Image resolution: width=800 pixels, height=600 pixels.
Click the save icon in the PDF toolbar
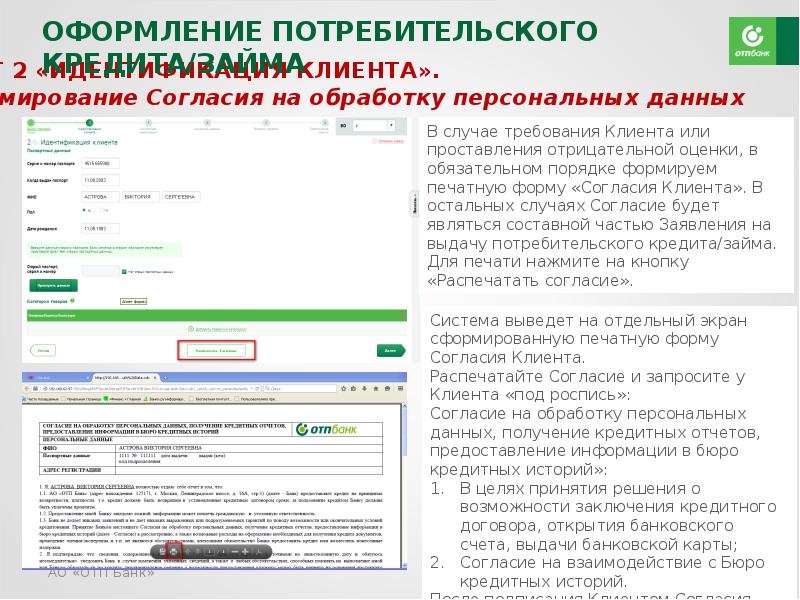[162, 552]
